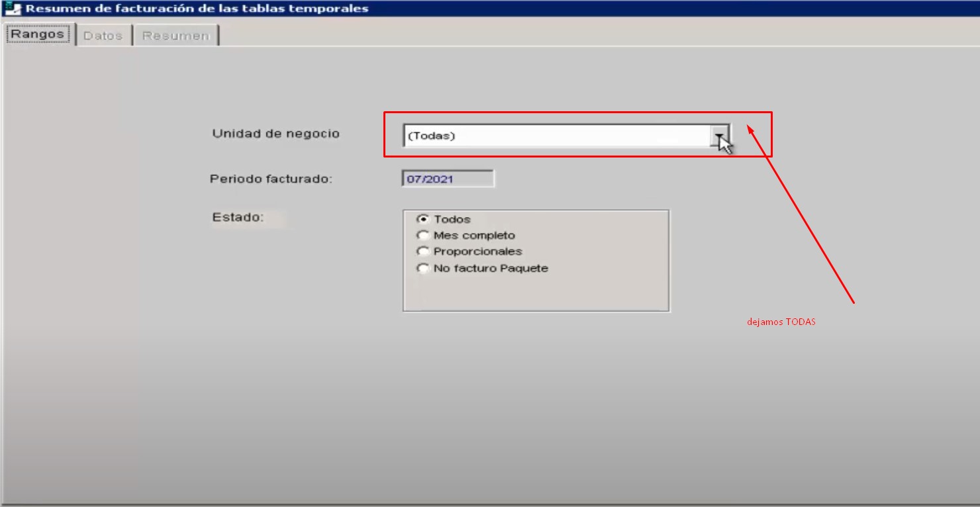Select the Todos radio button
Viewport: 980px width, 507px height.
[422, 219]
